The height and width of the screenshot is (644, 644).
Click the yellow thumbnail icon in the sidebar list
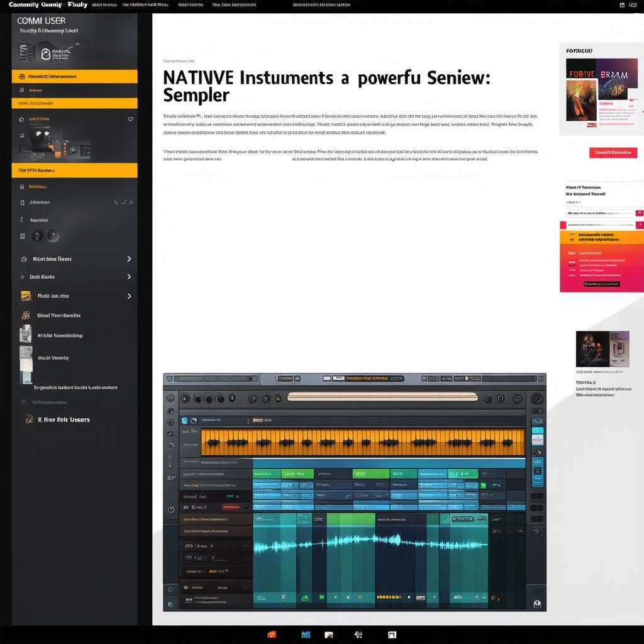click(26, 296)
